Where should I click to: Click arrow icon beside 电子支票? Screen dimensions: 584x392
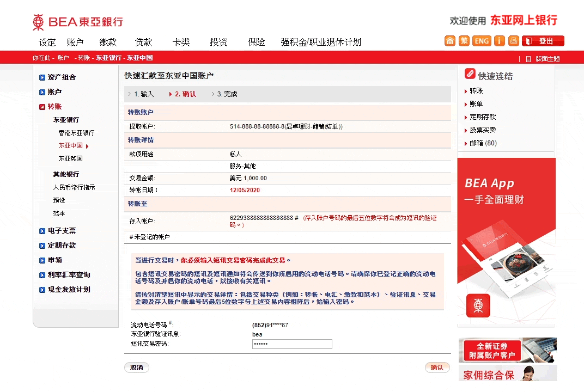coord(42,231)
